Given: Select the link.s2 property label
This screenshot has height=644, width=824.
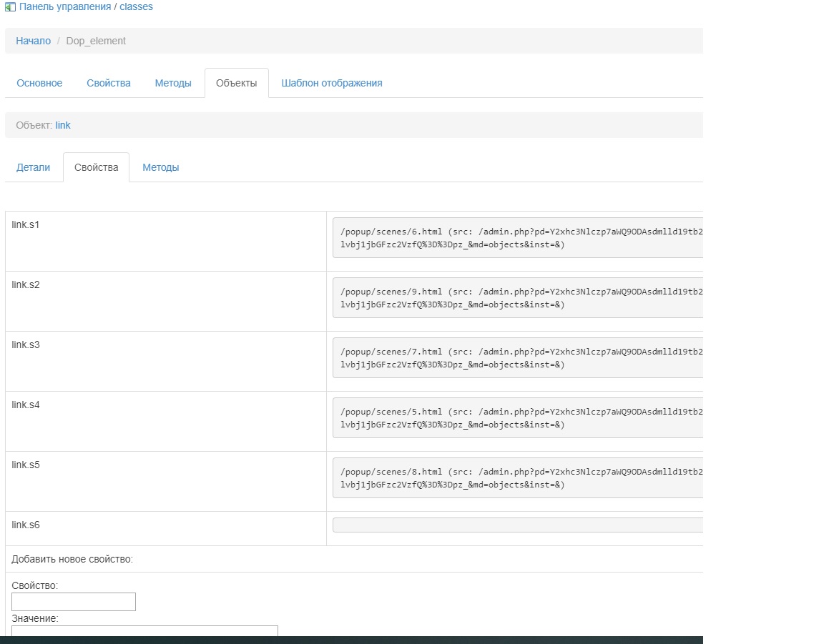Looking at the screenshot, I should pyautogui.click(x=26, y=284).
